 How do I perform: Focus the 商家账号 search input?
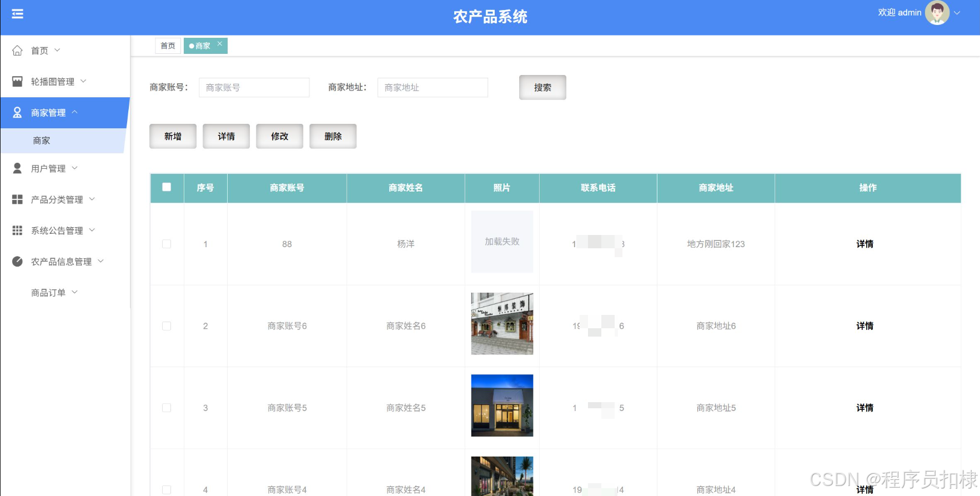click(x=254, y=87)
